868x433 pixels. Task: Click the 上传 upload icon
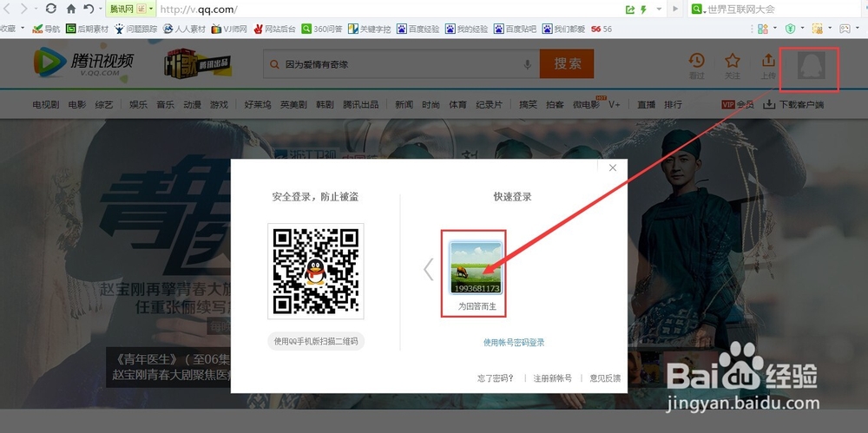pos(768,66)
